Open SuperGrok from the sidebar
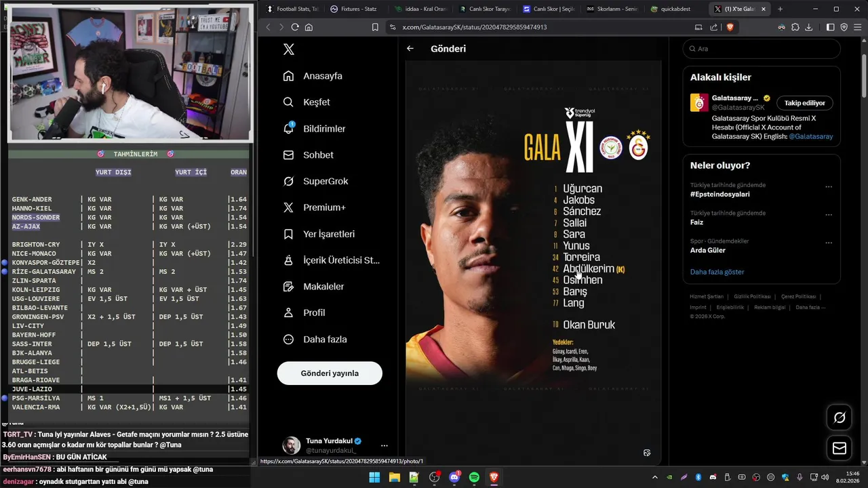This screenshot has width=868, height=488. coord(315,182)
